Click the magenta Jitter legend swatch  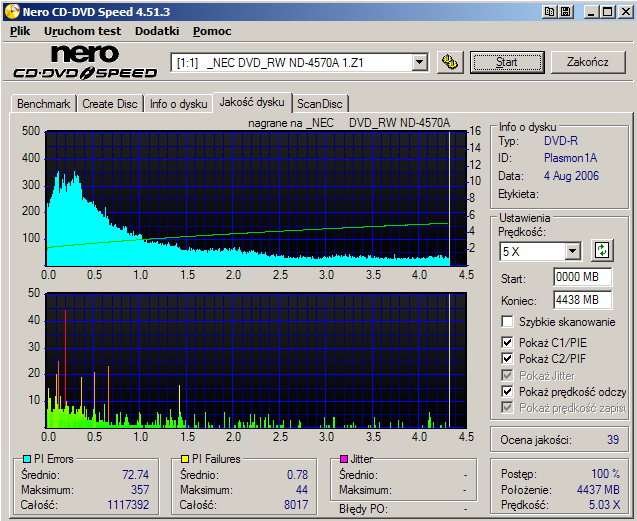click(344, 459)
